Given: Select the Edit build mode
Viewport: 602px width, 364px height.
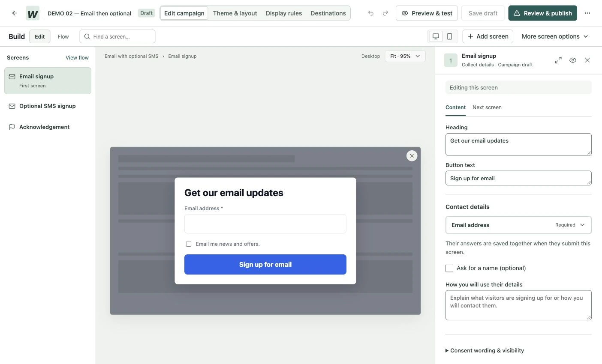Looking at the screenshot, I should 40,36.
